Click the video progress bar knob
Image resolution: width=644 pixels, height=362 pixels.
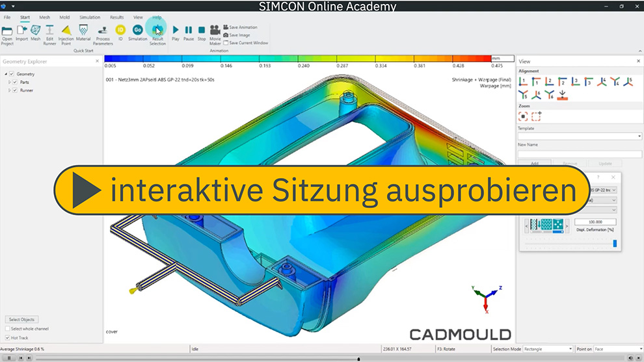tap(358, 359)
